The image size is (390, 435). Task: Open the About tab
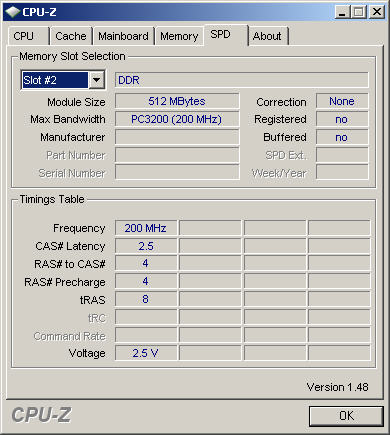268,36
